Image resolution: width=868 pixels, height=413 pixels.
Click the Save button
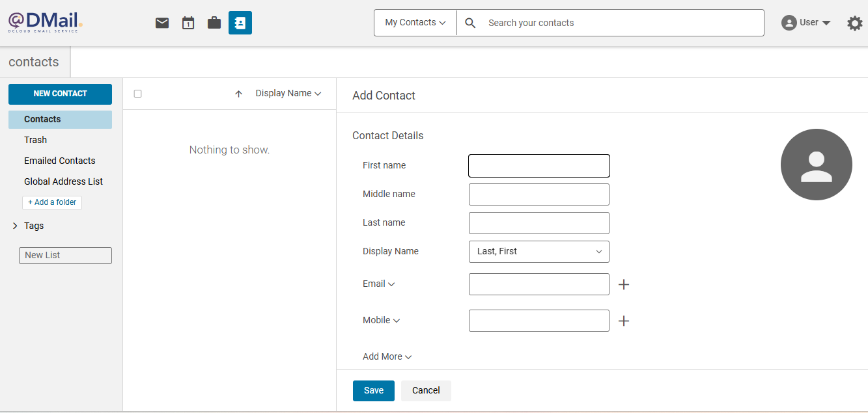[373, 390]
